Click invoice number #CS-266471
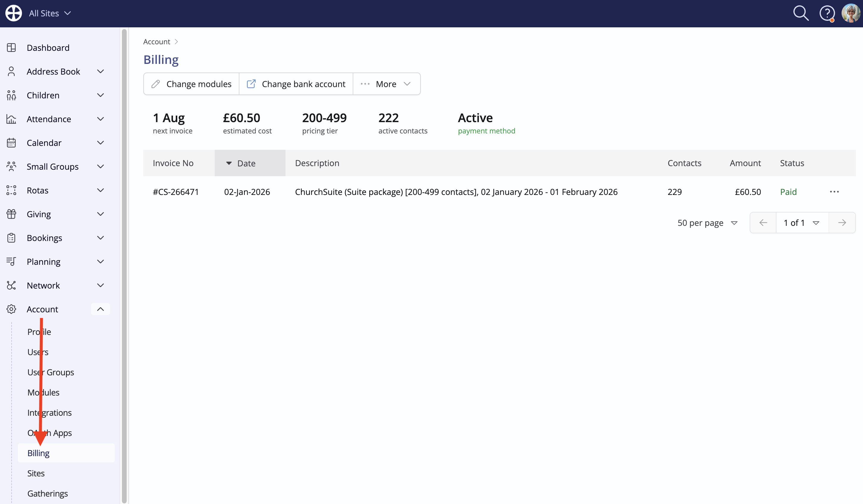This screenshot has height=504, width=863. [x=176, y=192]
